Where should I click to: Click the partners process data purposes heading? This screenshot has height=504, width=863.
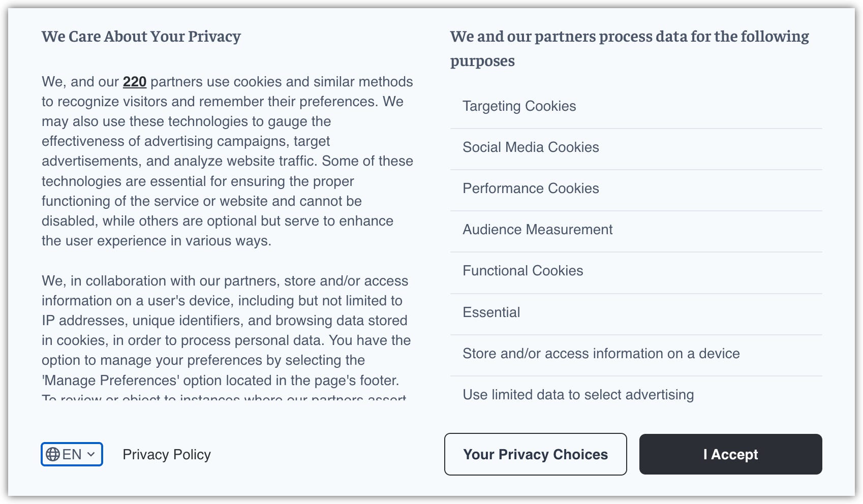629,48
